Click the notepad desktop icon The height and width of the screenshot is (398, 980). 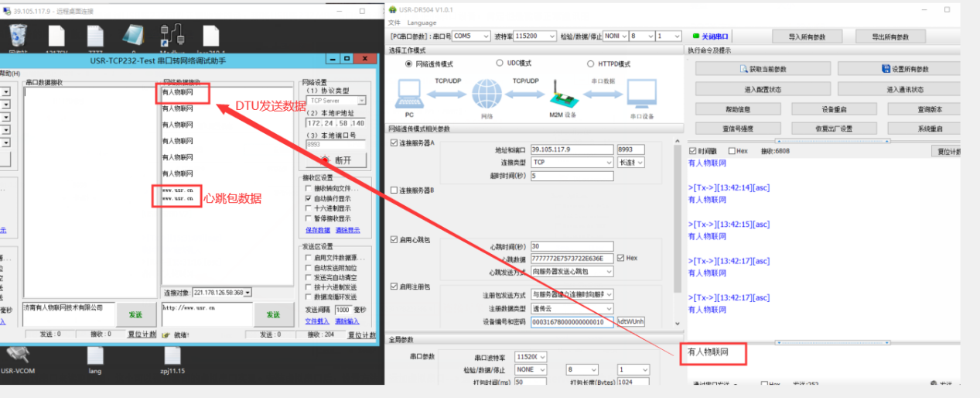coord(133,36)
